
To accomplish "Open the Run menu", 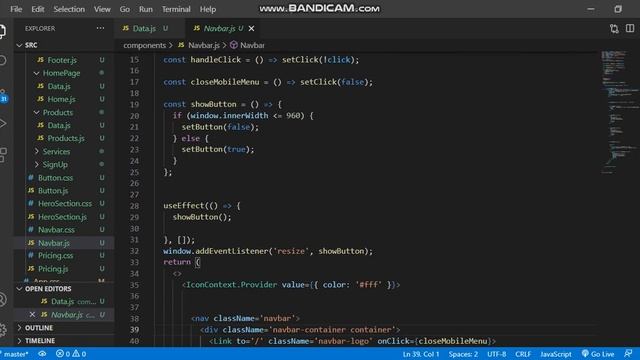I will coord(145,9).
